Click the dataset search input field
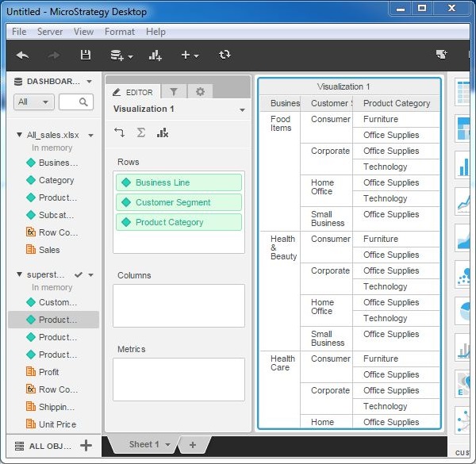 pos(76,102)
